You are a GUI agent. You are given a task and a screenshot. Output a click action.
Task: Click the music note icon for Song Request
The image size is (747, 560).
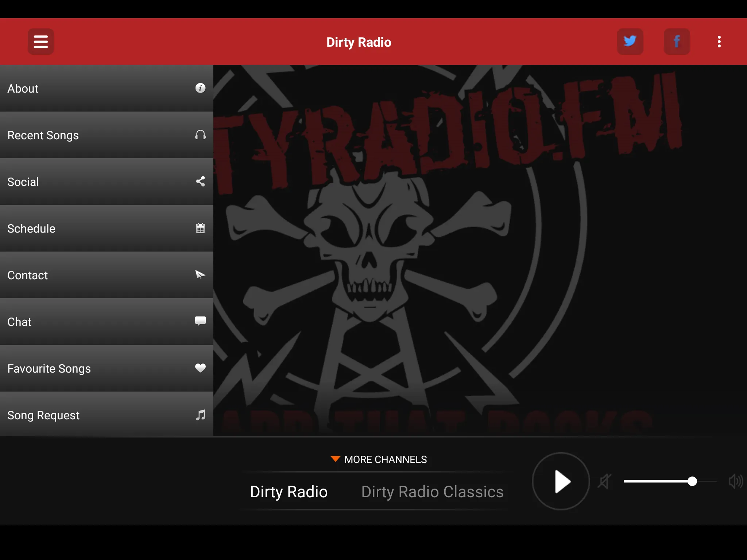tap(200, 415)
